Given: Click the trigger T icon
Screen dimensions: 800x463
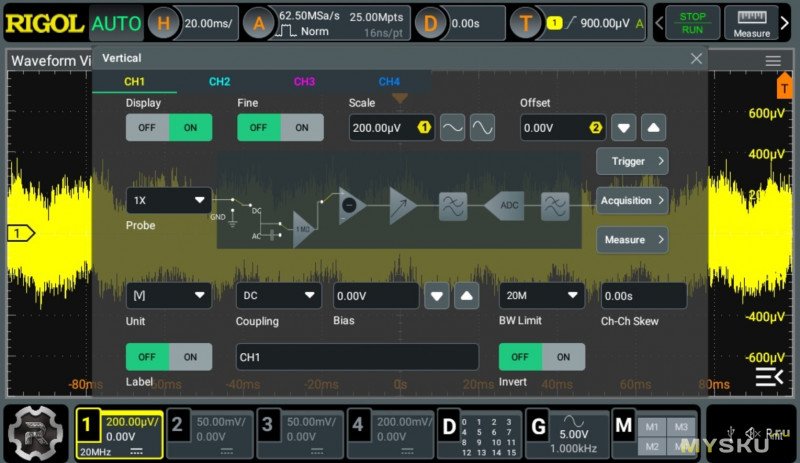Looking at the screenshot, I should pyautogui.click(x=526, y=22).
